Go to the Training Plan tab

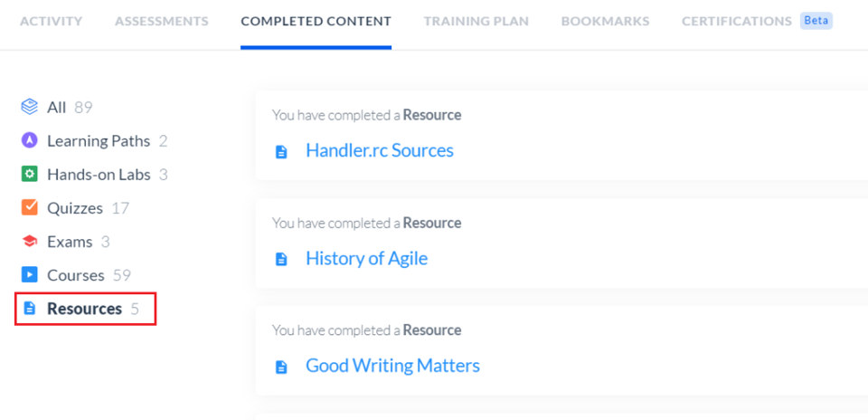pos(476,22)
